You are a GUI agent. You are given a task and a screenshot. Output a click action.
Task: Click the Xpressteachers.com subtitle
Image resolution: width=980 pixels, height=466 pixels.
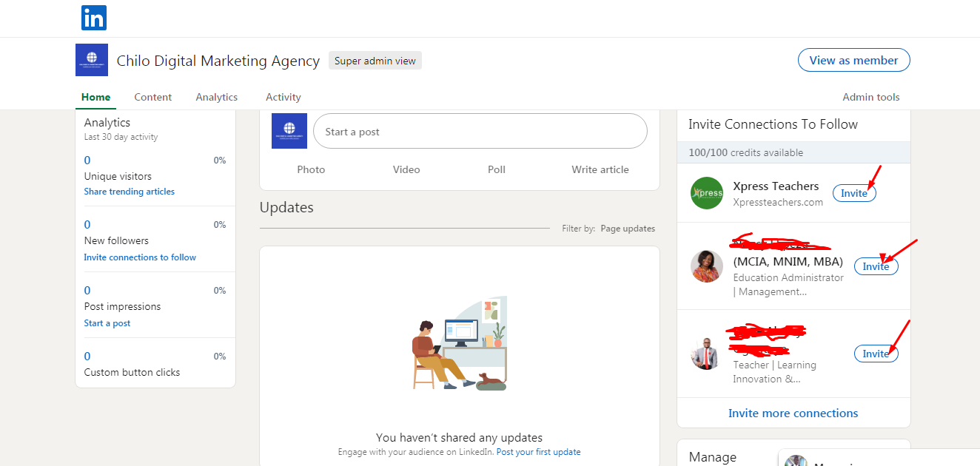point(778,202)
